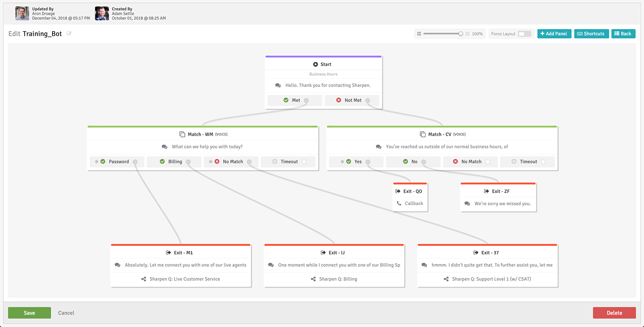Click the green check icon beside No
Viewport: 644px width, 327px height.
coord(406,161)
